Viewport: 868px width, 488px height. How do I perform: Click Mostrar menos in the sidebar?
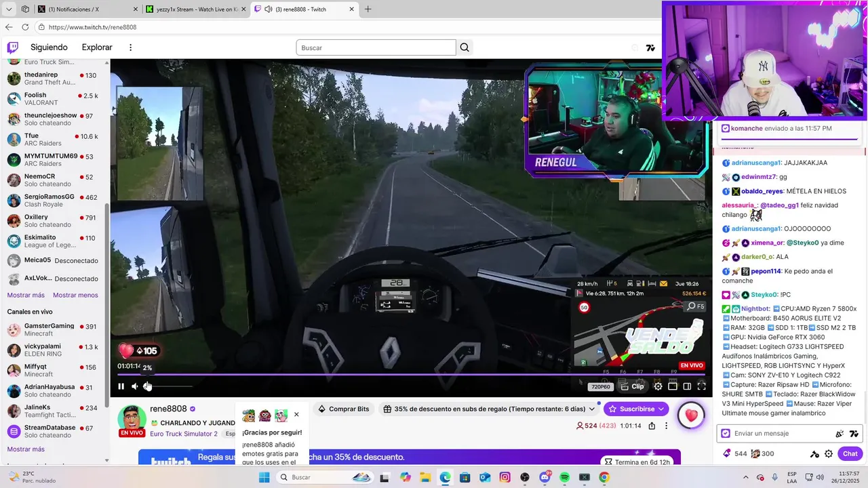point(75,295)
